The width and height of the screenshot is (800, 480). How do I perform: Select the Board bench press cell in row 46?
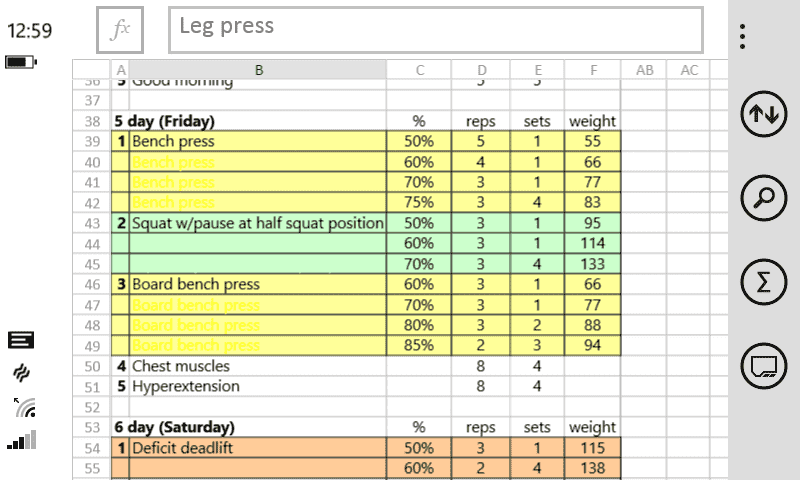coord(258,284)
